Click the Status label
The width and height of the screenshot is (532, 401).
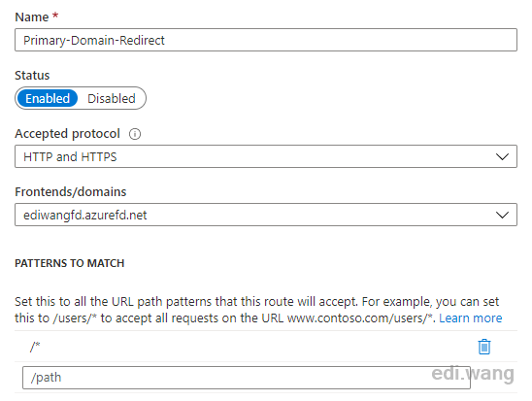(x=32, y=76)
